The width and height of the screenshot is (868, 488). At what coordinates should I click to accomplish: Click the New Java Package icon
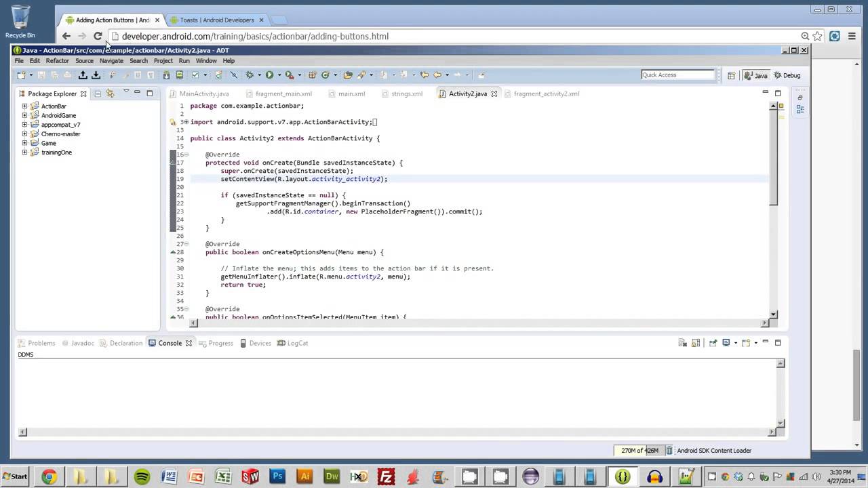coord(312,75)
